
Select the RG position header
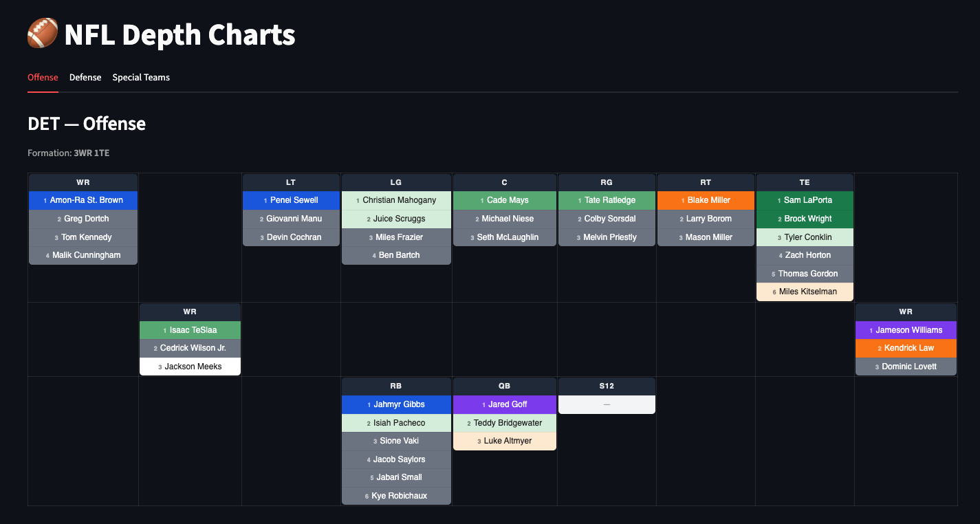[607, 182]
